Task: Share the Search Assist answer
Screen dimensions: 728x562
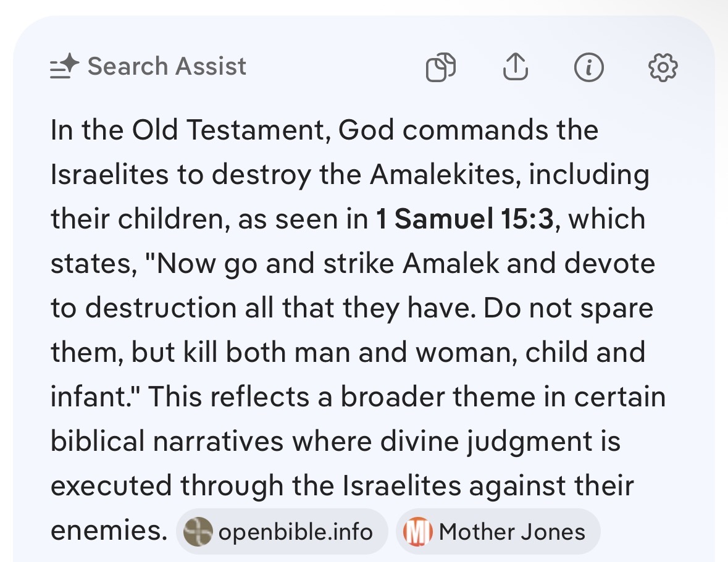Action: point(516,67)
